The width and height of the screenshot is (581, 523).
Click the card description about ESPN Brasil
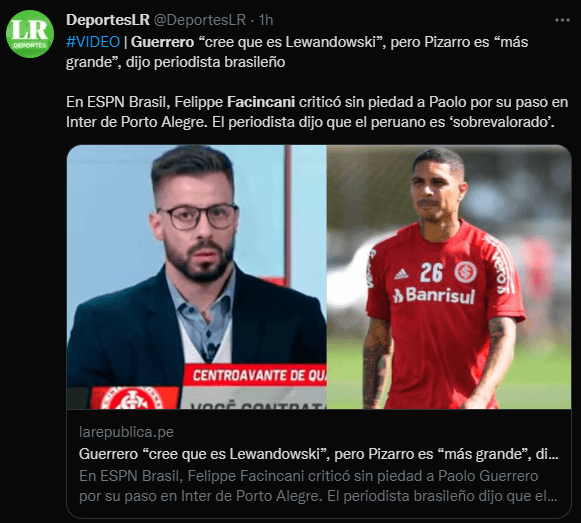point(318,486)
